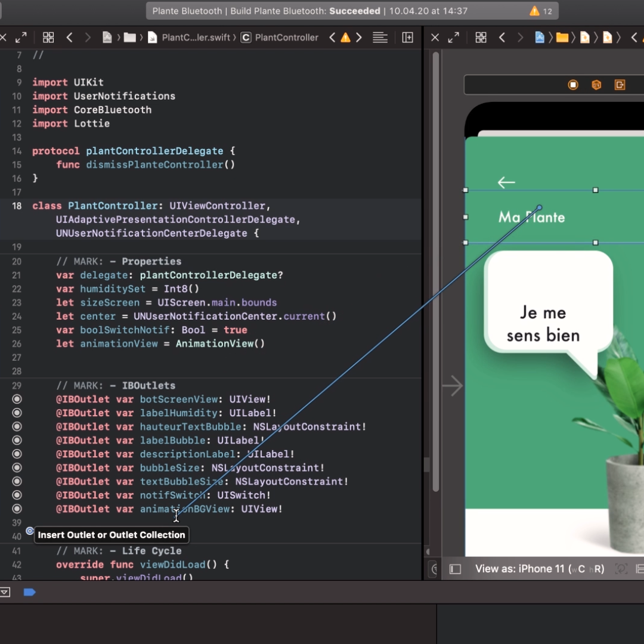Select the Ma Plante label on the canvas

pos(531,217)
